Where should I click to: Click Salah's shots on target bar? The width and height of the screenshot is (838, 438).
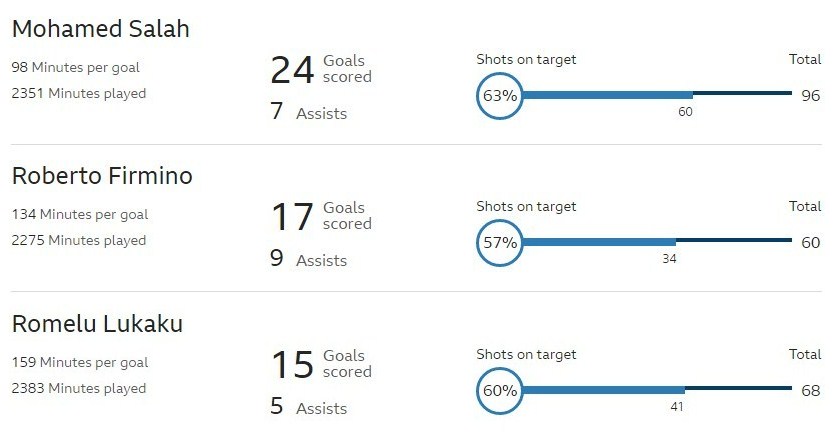click(x=606, y=96)
